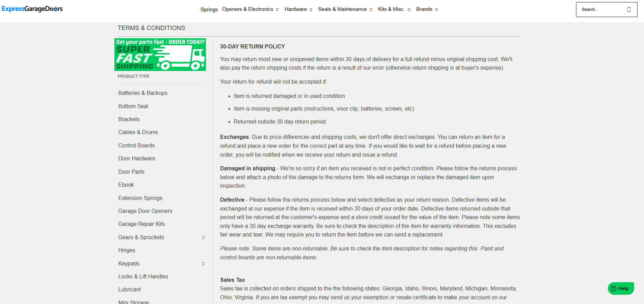Viewport: 644px width, 304px height.
Task: Open the Bottom Seal category
Action: (133, 106)
